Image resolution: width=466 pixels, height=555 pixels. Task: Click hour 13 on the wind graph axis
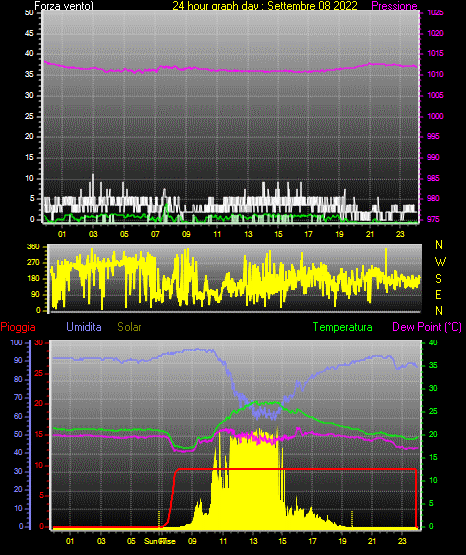(x=248, y=234)
